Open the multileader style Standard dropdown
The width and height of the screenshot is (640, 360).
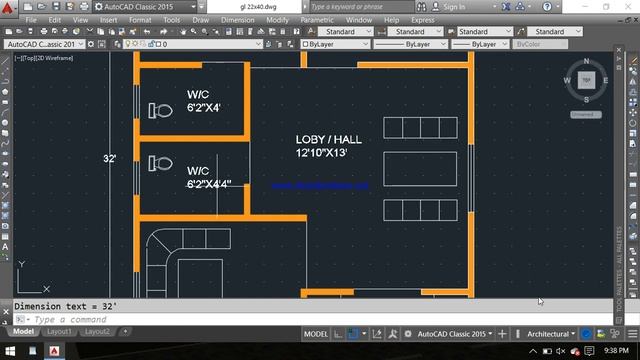[x=555, y=31]
